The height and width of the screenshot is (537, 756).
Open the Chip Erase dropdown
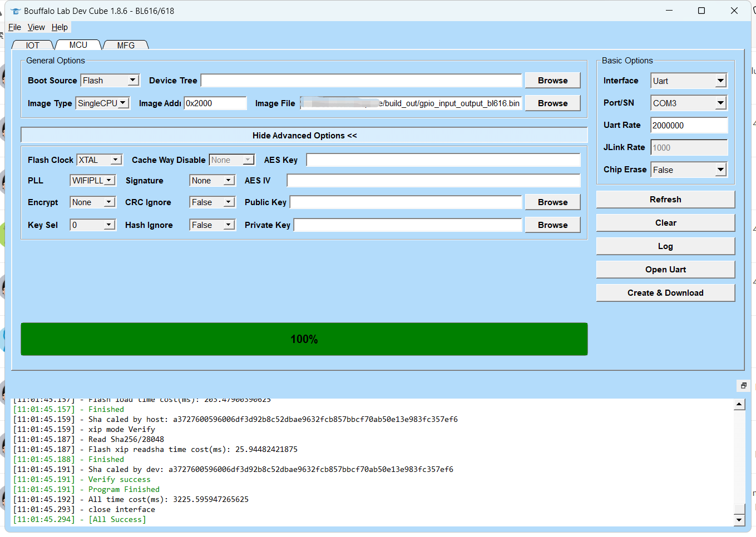tap(689, 170)
